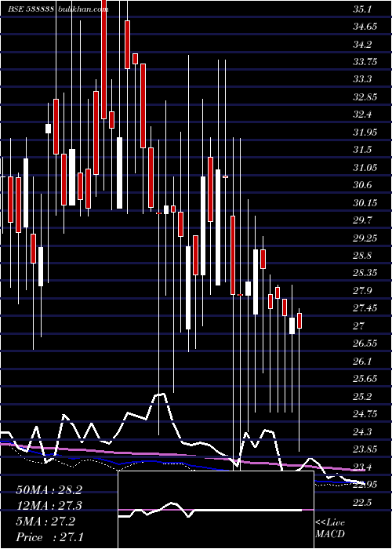Click the 23.85 price axis label
Screen dimensions: 392x549
click(365, 449)
